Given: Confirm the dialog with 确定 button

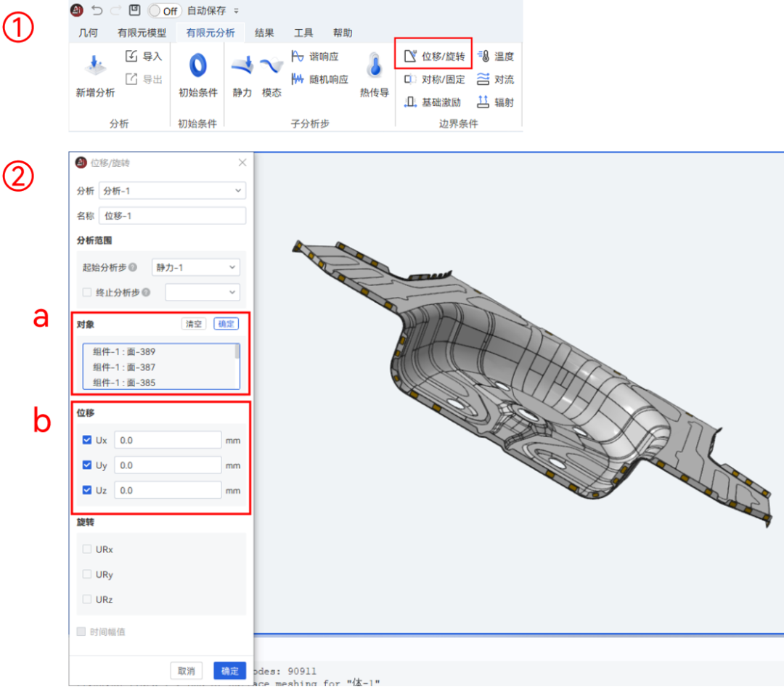Looking at the screenshot, I should pyautogui.click(x=229, y=671).
